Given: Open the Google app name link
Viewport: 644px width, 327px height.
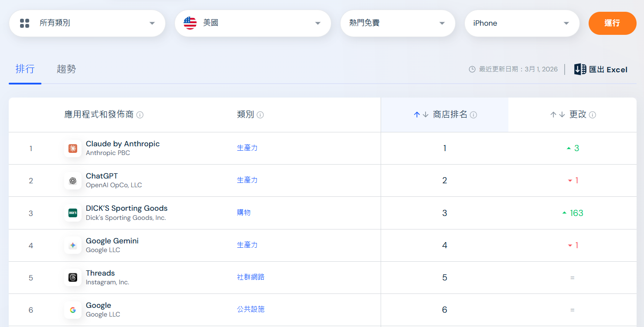Looking at the screenshot, I should pos(99,305).
